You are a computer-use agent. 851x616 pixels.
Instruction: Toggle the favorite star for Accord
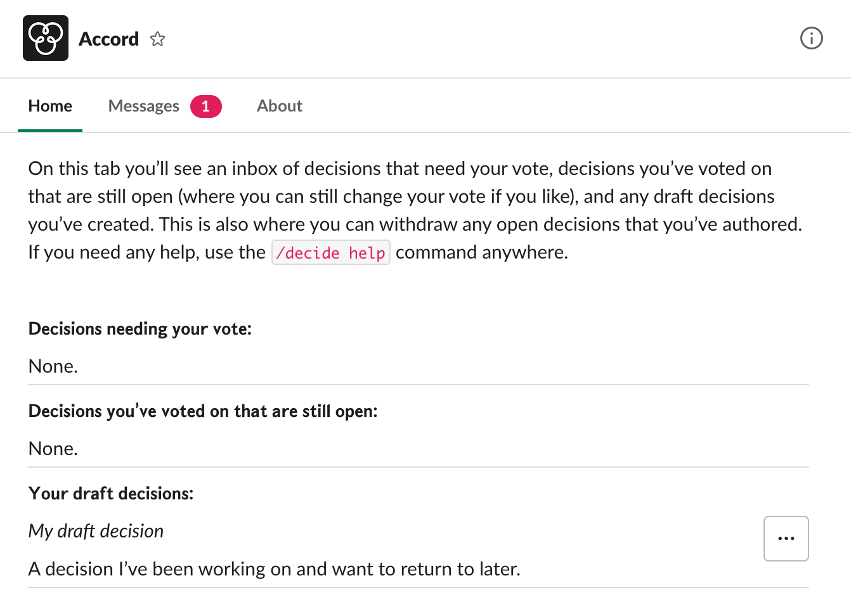coord(157,39)
